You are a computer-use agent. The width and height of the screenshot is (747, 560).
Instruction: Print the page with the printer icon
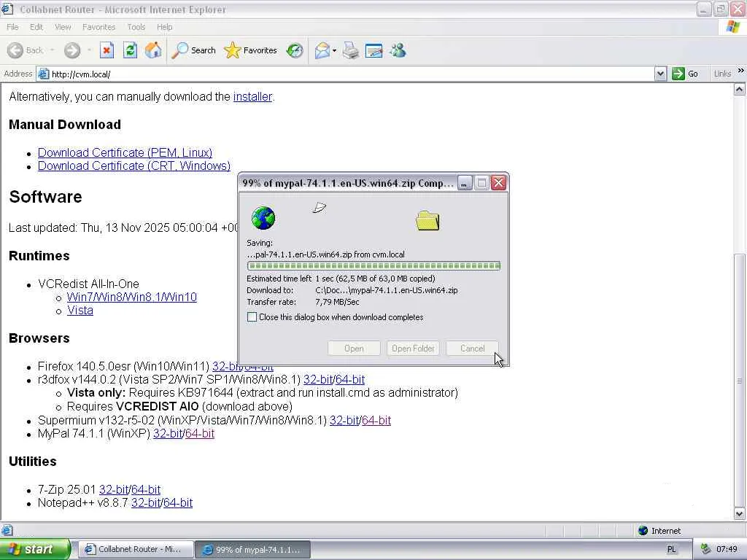click(x=351, y=50)
